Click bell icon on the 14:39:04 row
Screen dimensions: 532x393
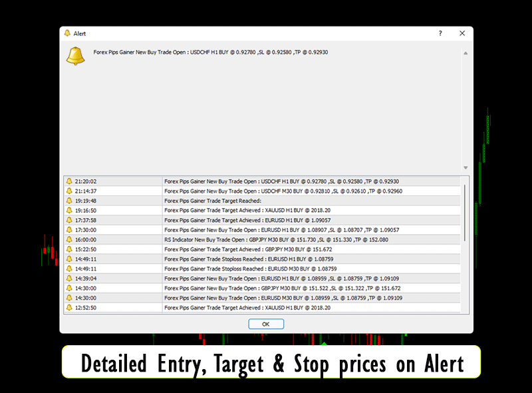click(69, 279)
